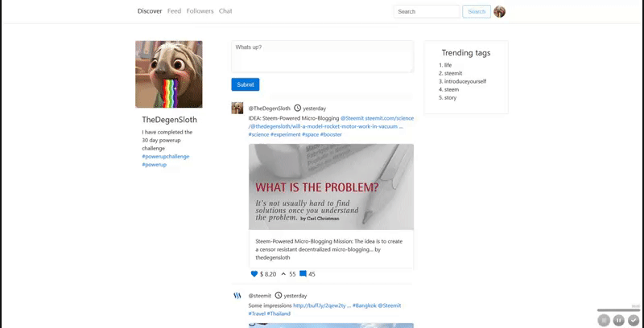Screen dimensions: 644x328
Task: Open the Followers tab
Action: (200, 11)
